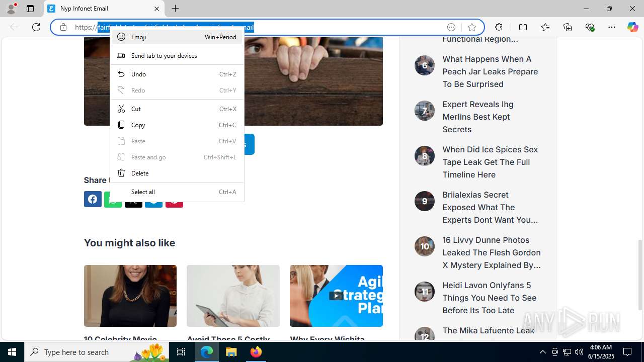Screen dimensions: 644x362
Task: Open Browser essentials heart icon
Action: [x=590, y=27]
